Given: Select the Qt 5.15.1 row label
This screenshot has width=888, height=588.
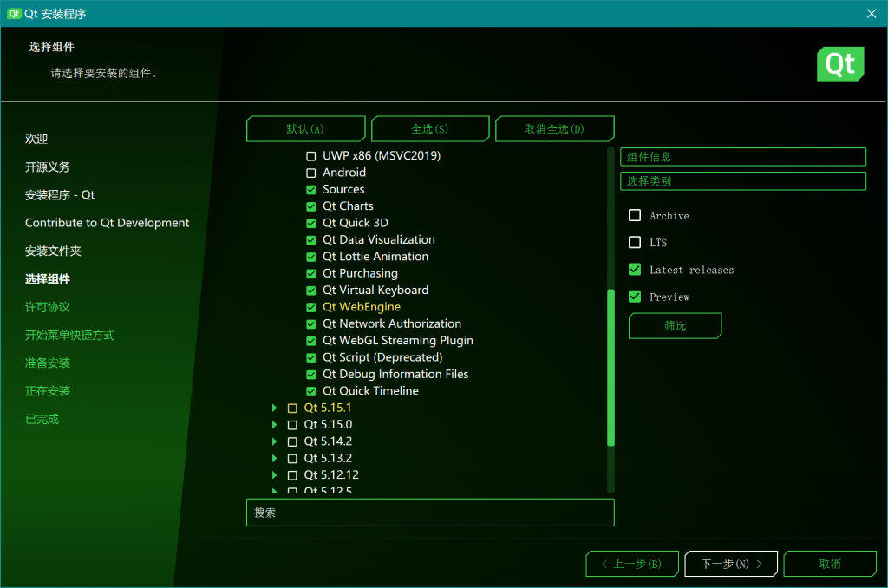Looking at the screenshot, I should tap(327, 408).
